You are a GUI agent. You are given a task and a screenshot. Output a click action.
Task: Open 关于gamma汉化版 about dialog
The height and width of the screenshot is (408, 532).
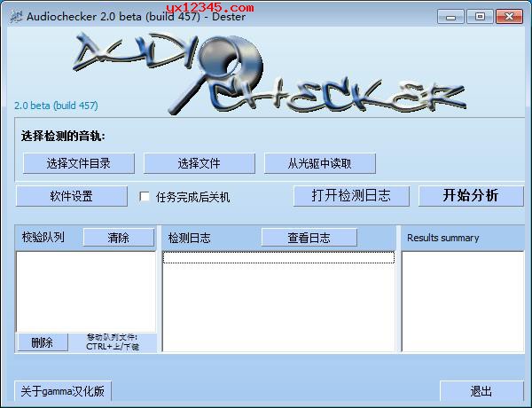pos(63,391)
